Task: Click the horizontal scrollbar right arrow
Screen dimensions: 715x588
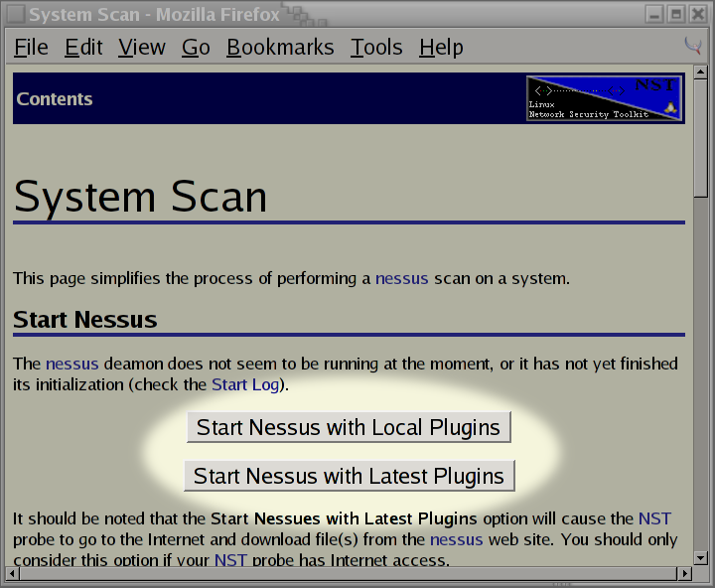Action: click(x=684, y=573)
